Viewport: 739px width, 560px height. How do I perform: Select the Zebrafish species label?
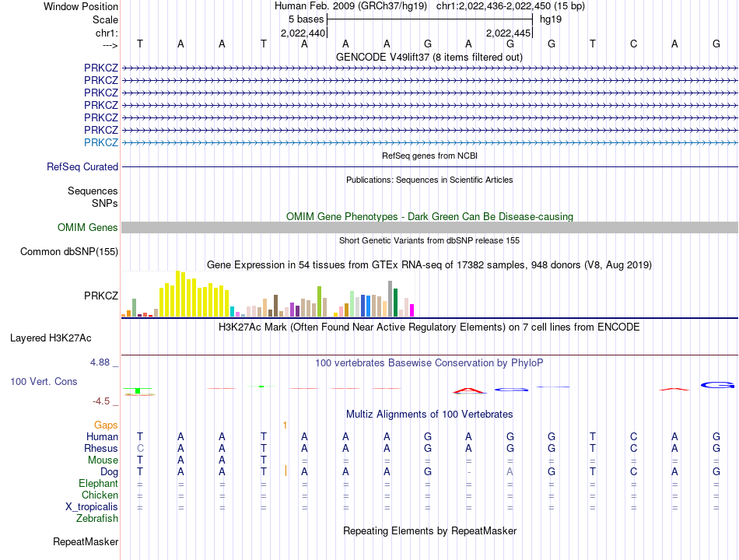[97, 519]
